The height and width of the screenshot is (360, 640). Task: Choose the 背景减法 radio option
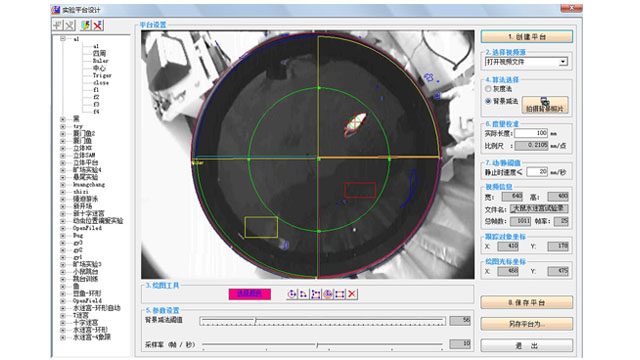pos(488,101)
